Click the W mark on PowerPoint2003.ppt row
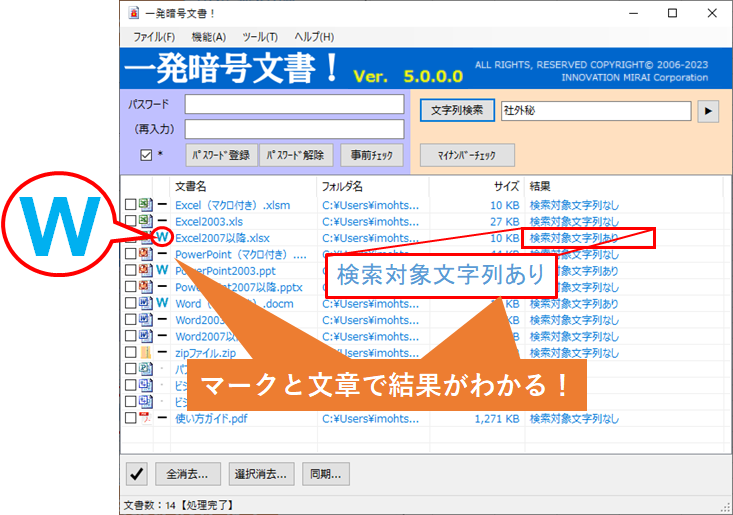The height and width of the screenshot is (515, 733). 162,270
